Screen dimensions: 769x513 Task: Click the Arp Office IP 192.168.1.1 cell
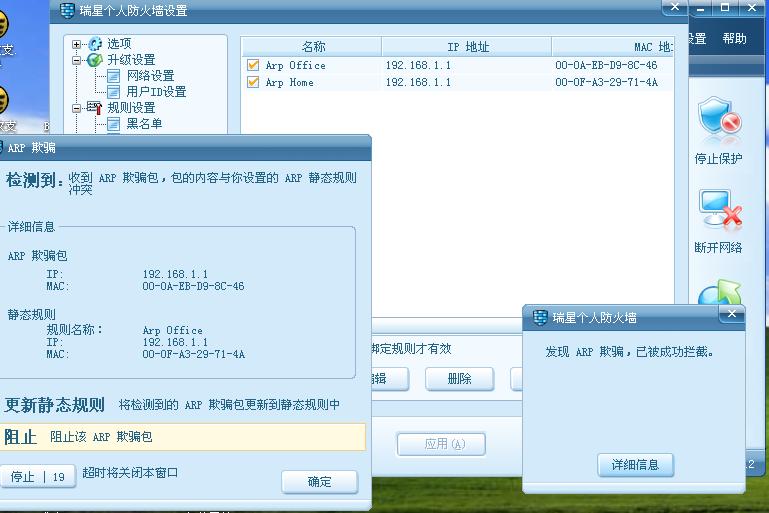[418, 65]
